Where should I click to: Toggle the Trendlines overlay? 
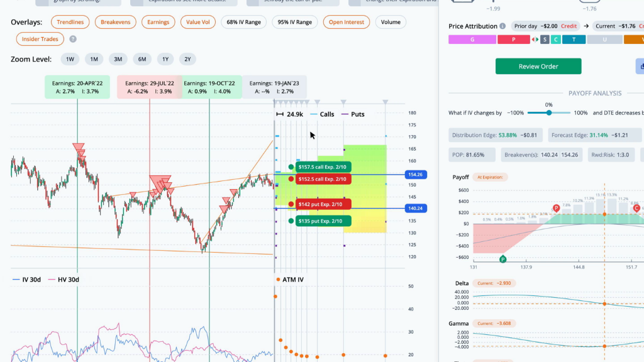click(70, 22)
